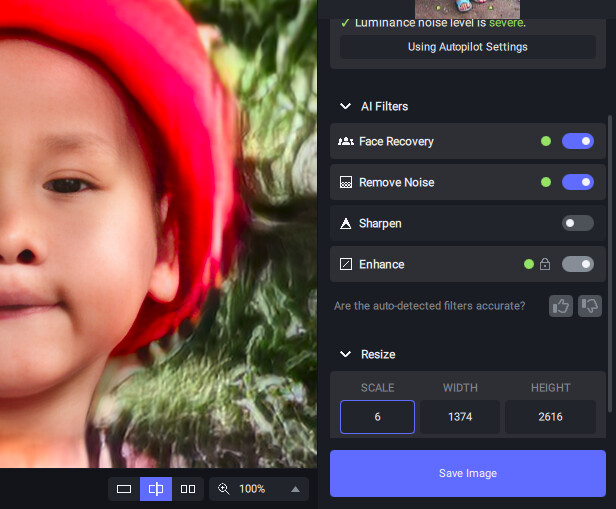Disable the Face Recovery toggle
The width and height of the screenshot is (616, 509).
point(577,142)
